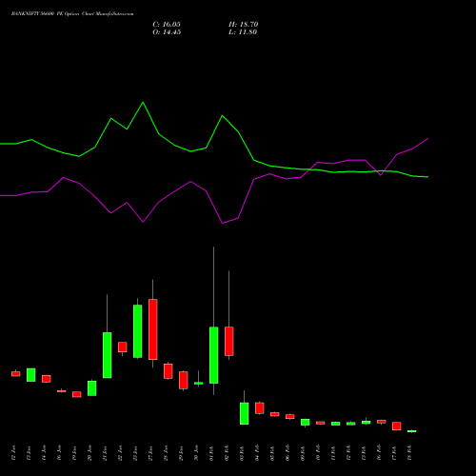Click the 22 Jan date label
Viewport: 476px width, 476px height.
[120, 453]
